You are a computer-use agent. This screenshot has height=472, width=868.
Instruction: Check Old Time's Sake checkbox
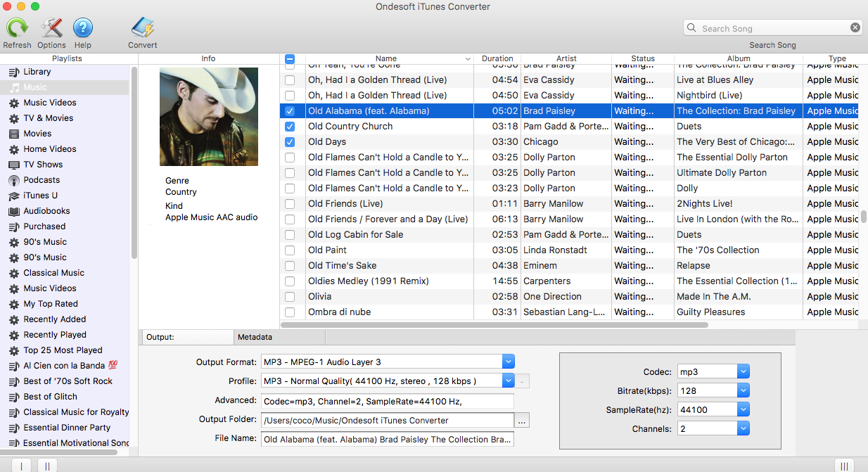(290, 266)
